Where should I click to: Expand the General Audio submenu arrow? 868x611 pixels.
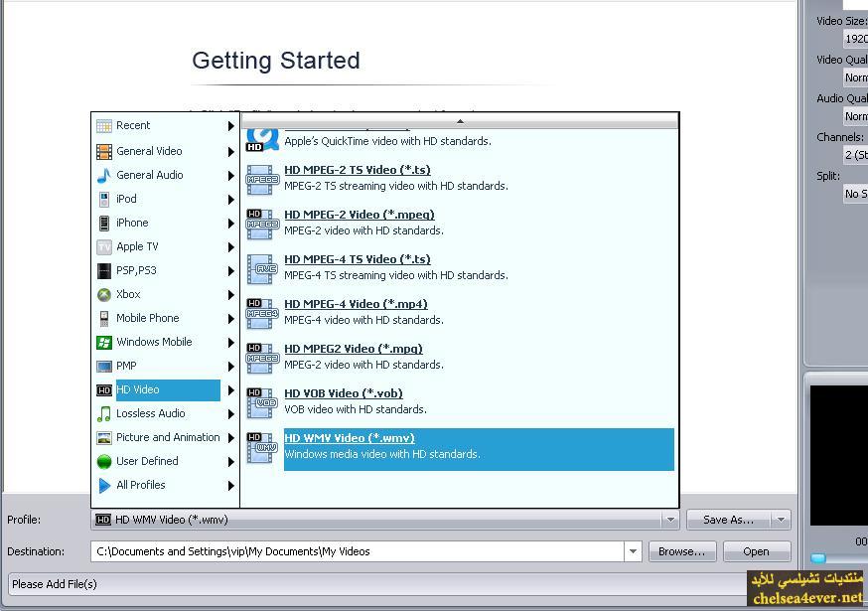[230, 176]
